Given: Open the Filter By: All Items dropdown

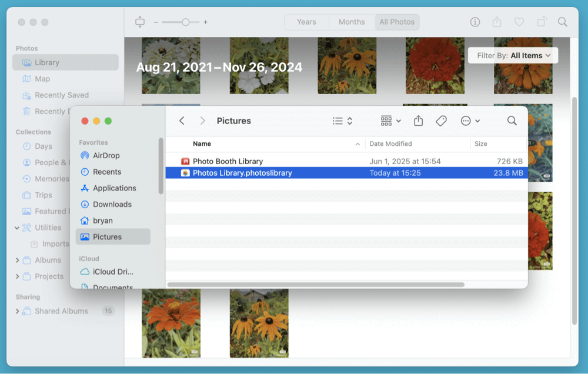Looking at the screenshot, I should tap(512, 55).
